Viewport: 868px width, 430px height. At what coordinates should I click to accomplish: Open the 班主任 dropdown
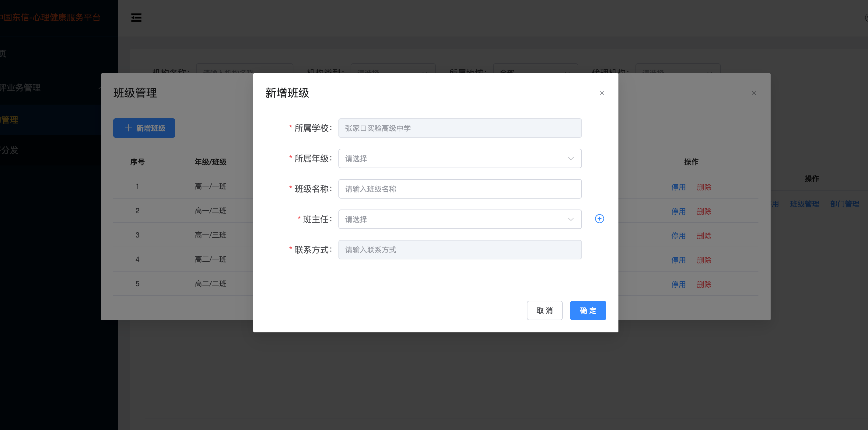(x=460, y=219)
